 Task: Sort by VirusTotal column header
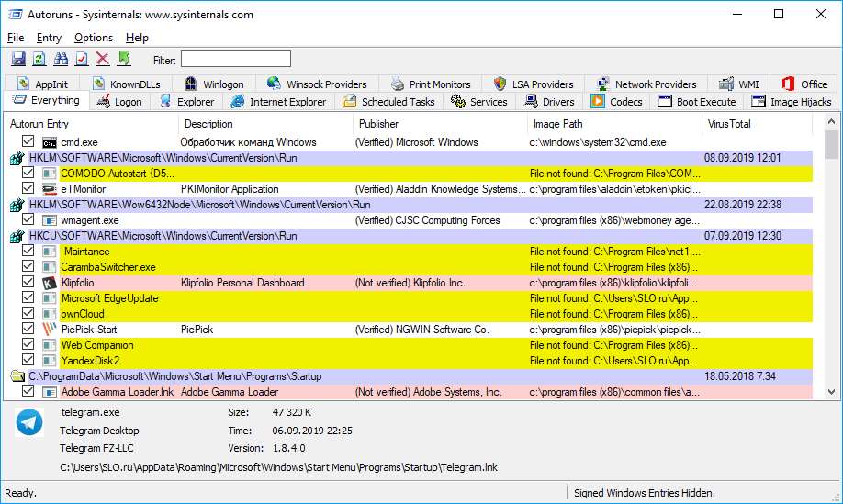(x=756, y=124)
